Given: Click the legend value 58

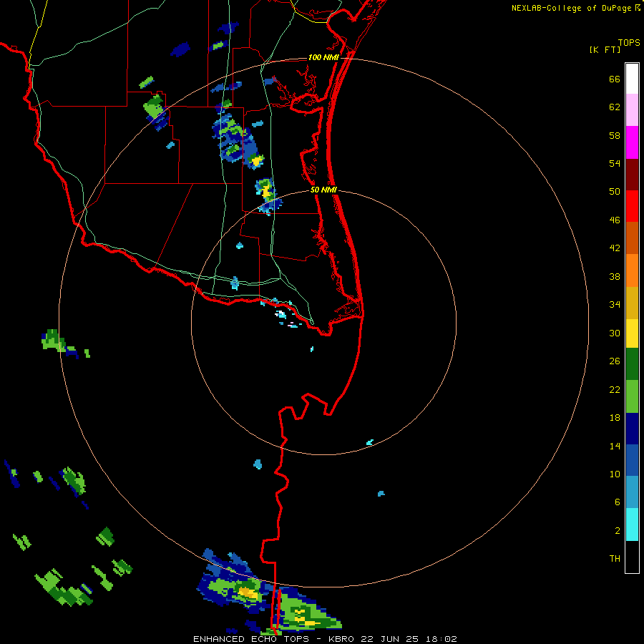Looking at the screenshot, I should (x=615, y=135).
